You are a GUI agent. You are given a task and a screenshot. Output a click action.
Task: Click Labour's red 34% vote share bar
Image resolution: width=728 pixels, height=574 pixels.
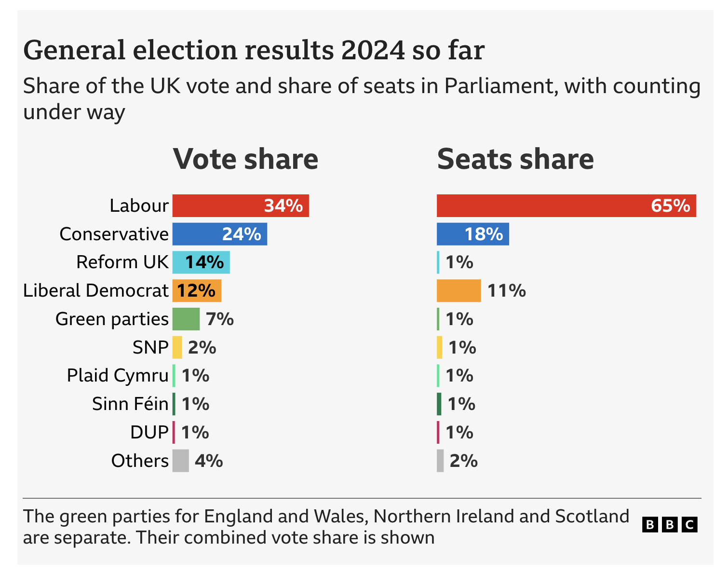[240, 206]
